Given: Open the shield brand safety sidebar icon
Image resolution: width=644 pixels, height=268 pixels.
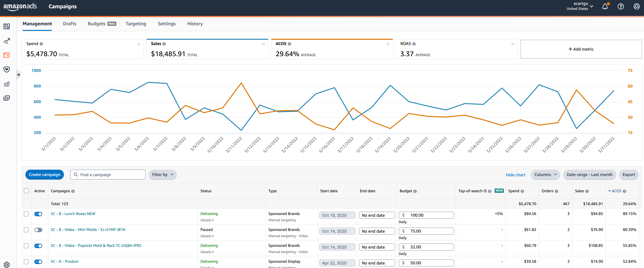Looking at the screenshot, I should point(7,69).
